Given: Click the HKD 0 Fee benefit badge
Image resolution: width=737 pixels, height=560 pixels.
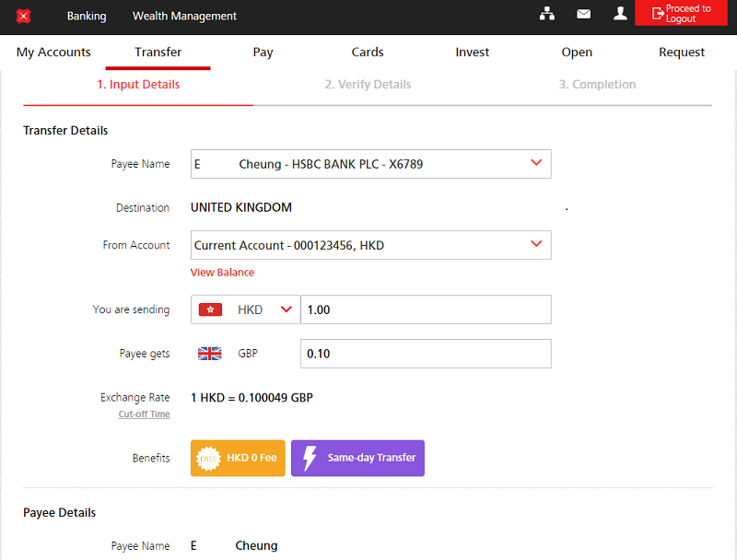Looking at the screenshot, I should (238, 458).
